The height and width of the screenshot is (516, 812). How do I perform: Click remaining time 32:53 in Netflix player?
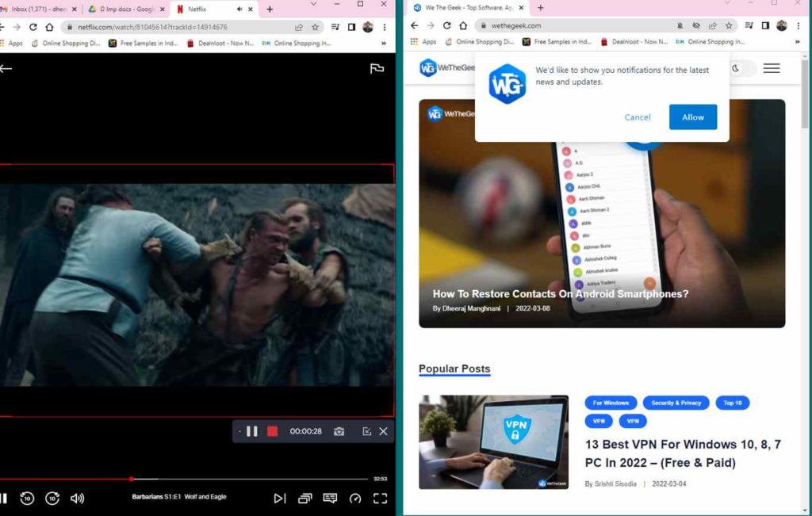coord(381,479)
